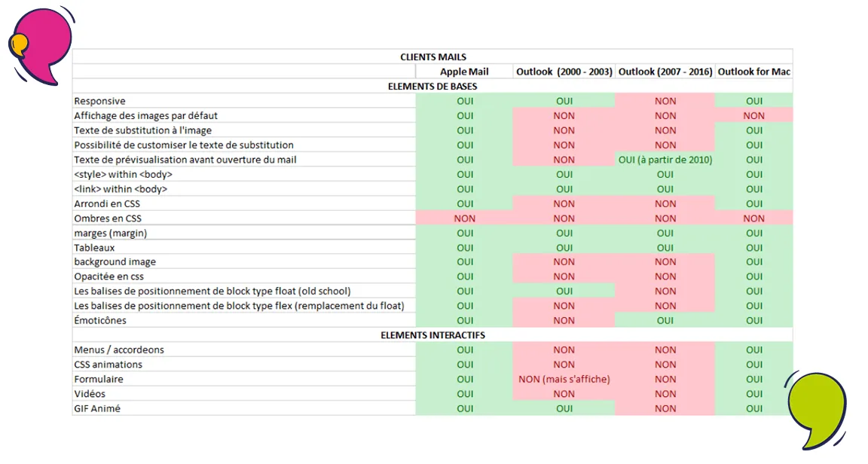Select the Apple Mail column header
868x464 pixels.
[x=464, y=72]
